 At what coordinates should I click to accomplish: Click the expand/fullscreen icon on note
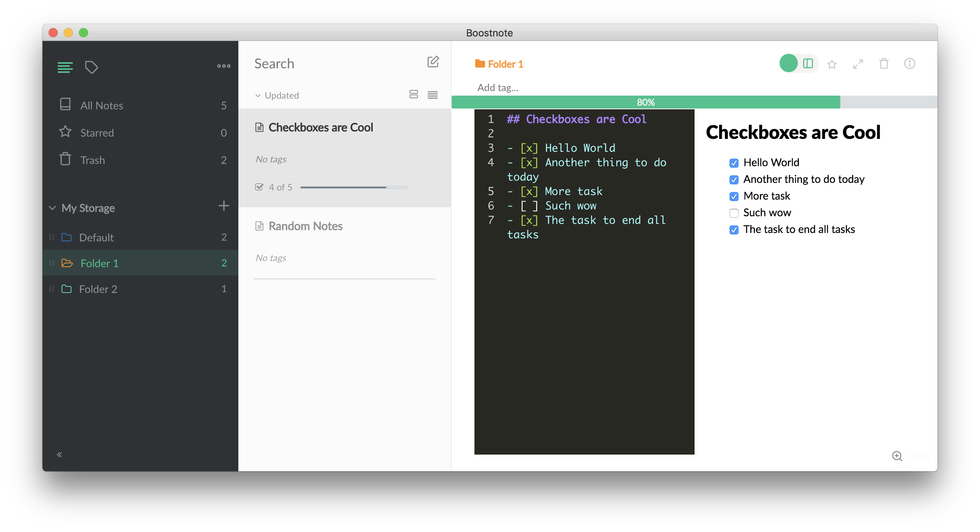click(858, 63)
